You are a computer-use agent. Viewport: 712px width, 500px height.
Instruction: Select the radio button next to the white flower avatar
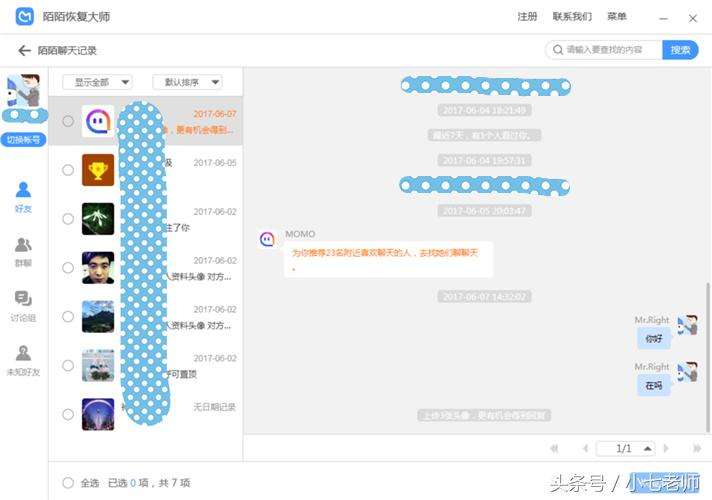pos(68,219)
